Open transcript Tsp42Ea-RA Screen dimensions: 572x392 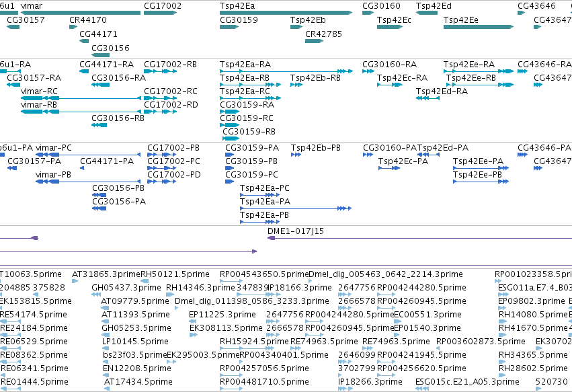tap(286, 71)
